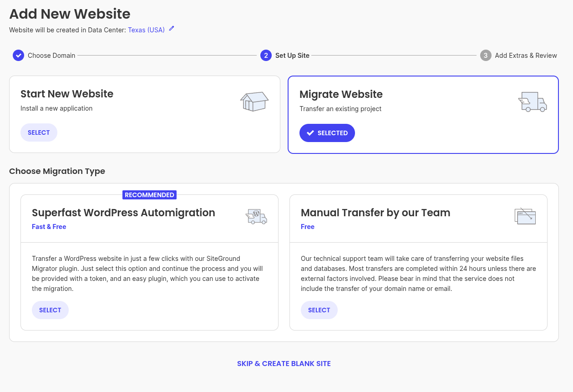Viewport: 573px width, 392px height.
Task: Click the window transfer icon for Manual Transfer
Action: point(525,216)
